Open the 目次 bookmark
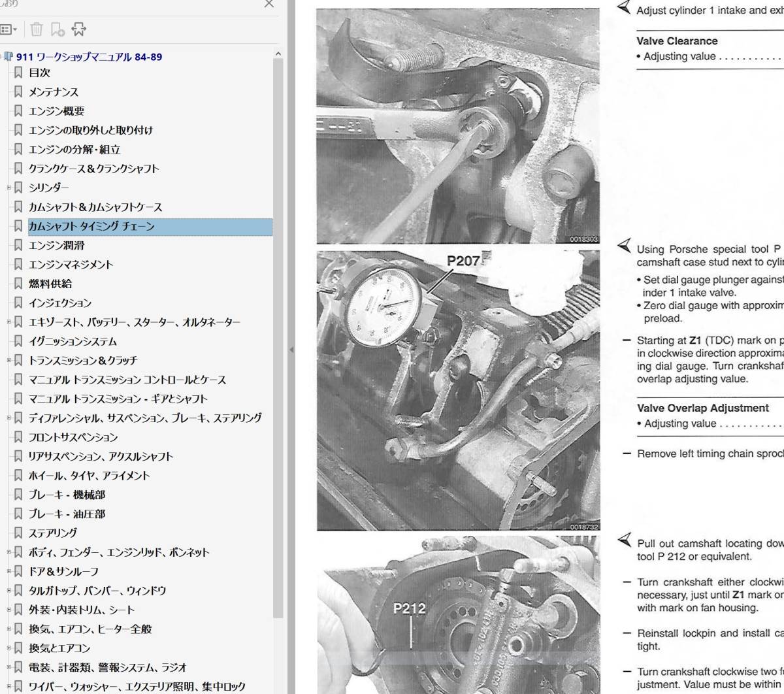The width and height of the screenshot is (784, 694). (x=39, y=73)
